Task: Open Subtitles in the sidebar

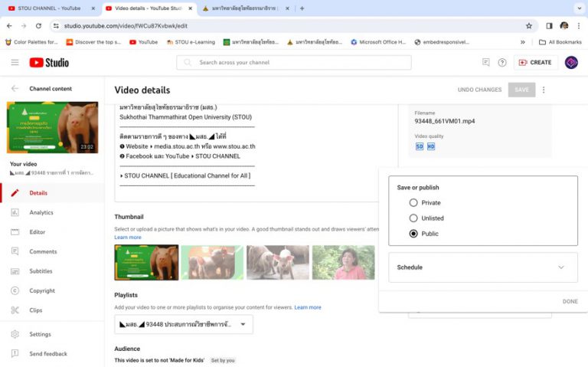Action: 41,271
